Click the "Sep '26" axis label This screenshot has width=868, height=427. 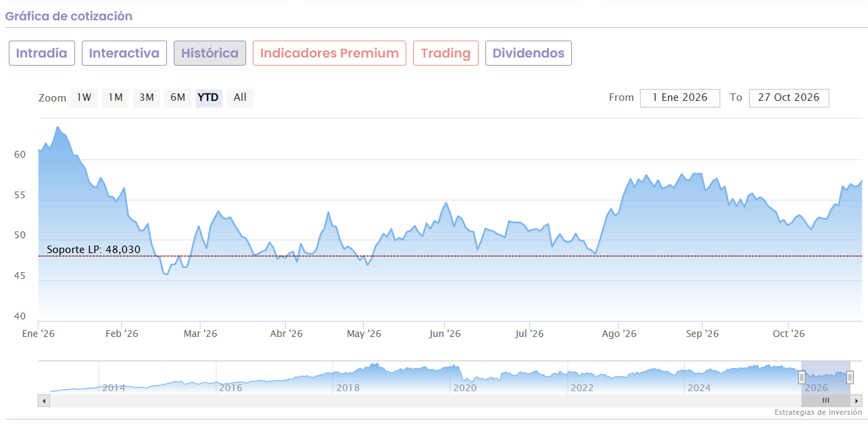coord(702,334)
